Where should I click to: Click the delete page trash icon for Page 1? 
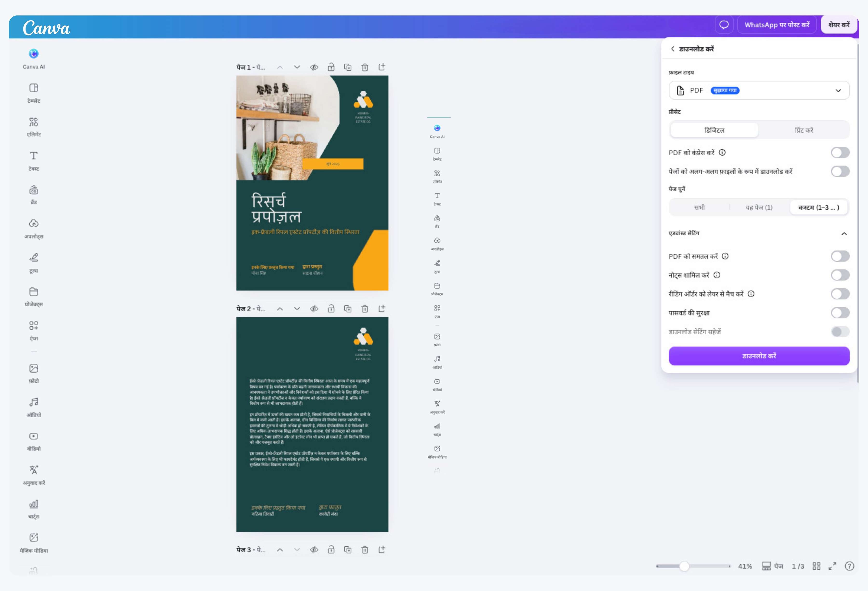point(365,67)
